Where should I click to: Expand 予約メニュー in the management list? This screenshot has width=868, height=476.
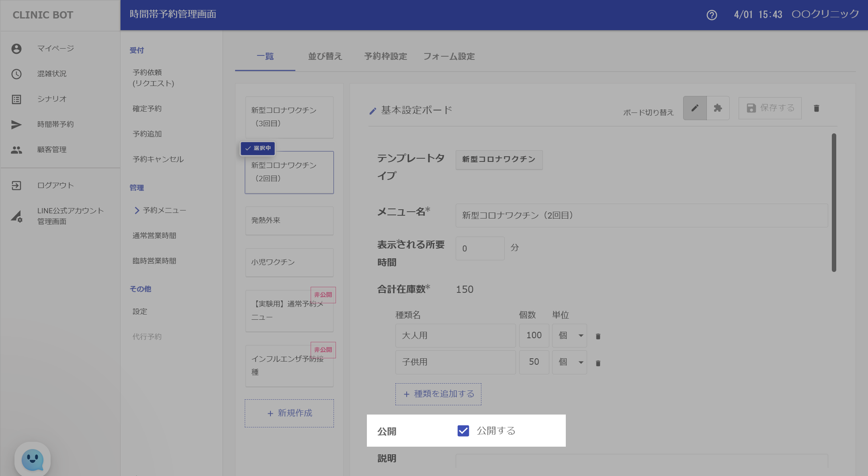pos(160,210)
